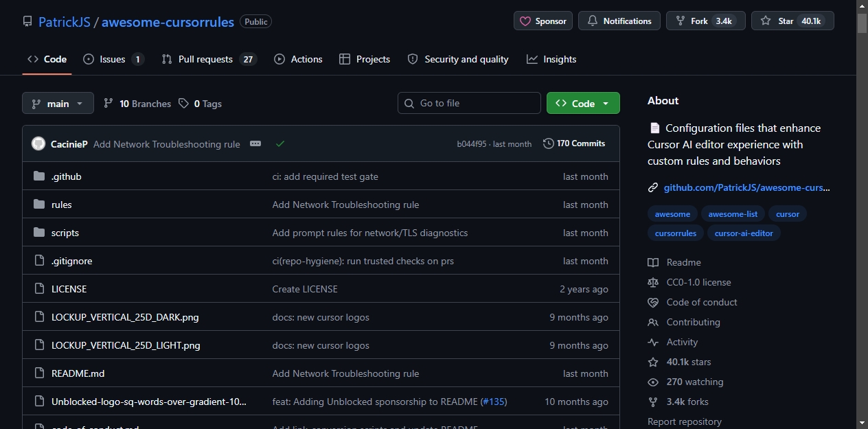Select the 'cursor' topic tag
This screenshot has height=429, width=868.
click(788, 213)
